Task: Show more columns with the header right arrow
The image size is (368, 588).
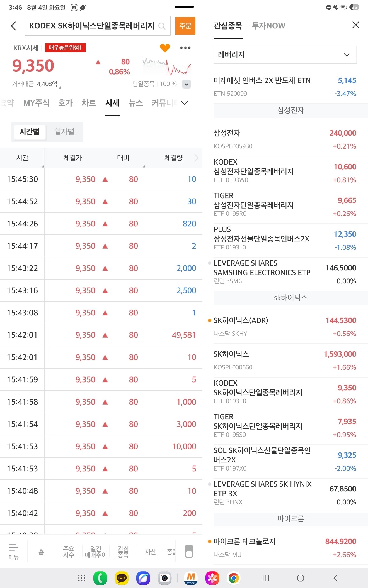Action: pyautogui.click(x=196, y=158)
